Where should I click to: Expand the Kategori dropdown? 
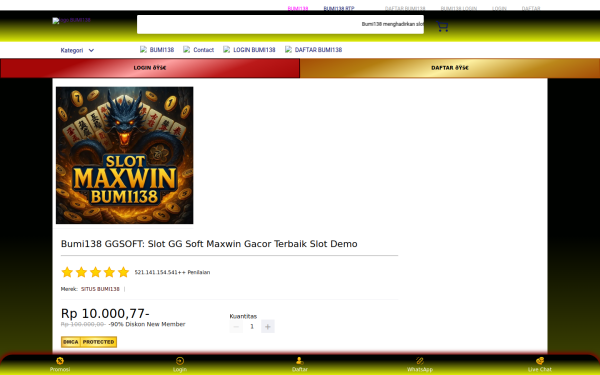point(77,50)
